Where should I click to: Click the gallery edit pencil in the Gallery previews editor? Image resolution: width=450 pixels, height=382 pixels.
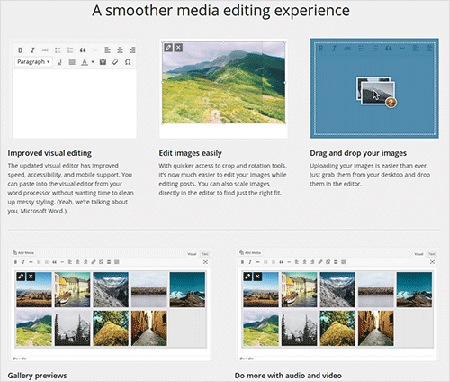[21, 276]
